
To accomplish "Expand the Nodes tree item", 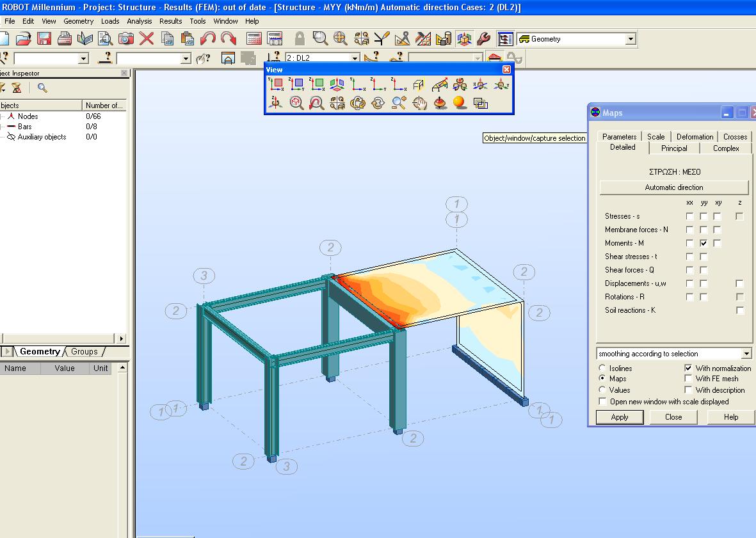I will 3,116.
